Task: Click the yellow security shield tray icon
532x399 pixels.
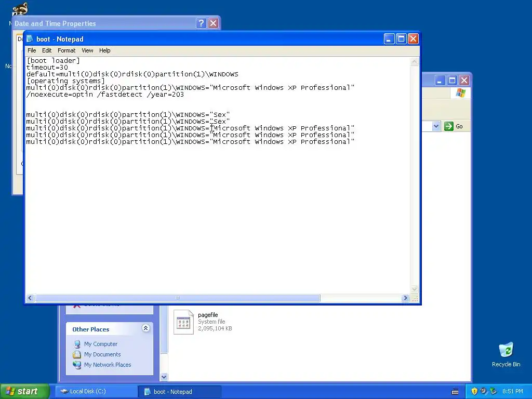Action: 474,391
